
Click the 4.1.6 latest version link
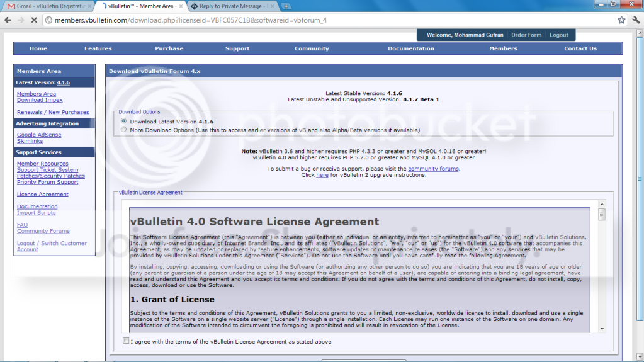(63, 82)
